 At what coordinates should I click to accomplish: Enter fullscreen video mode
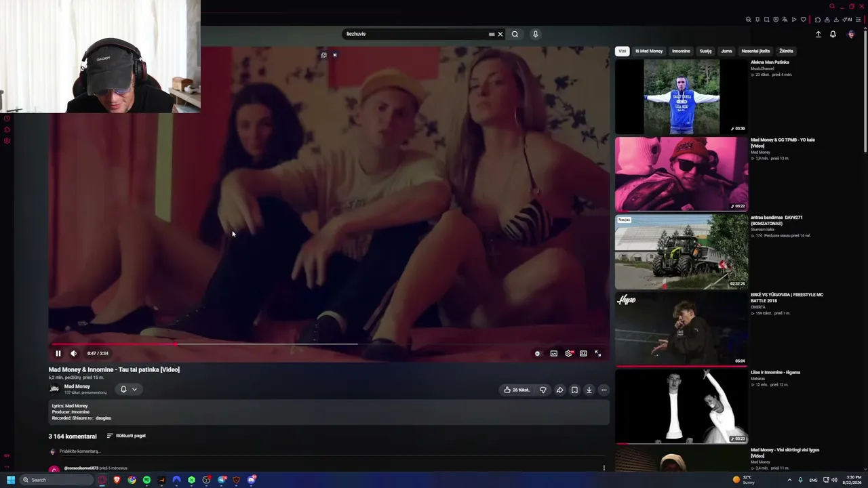[598, 353]
